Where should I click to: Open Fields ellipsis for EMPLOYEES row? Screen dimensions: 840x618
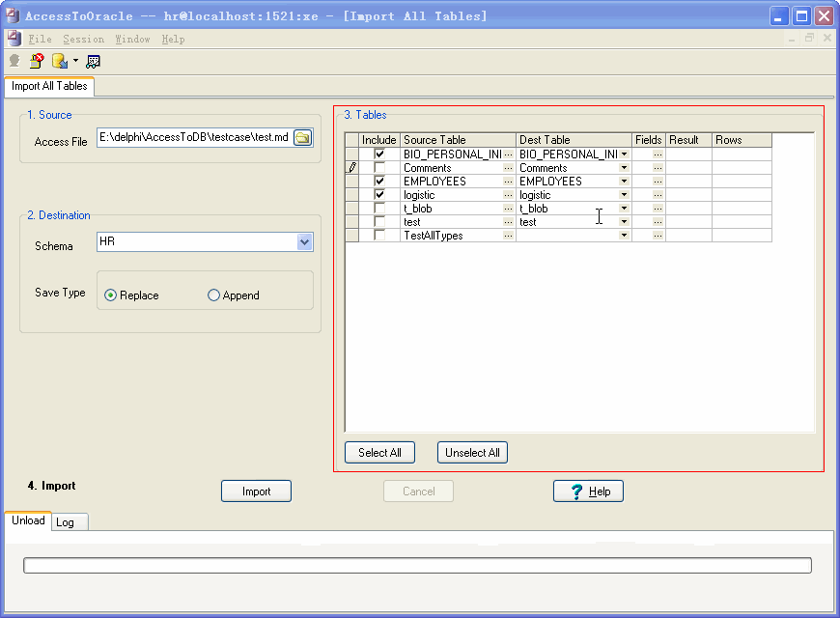(x=658, y=182)
